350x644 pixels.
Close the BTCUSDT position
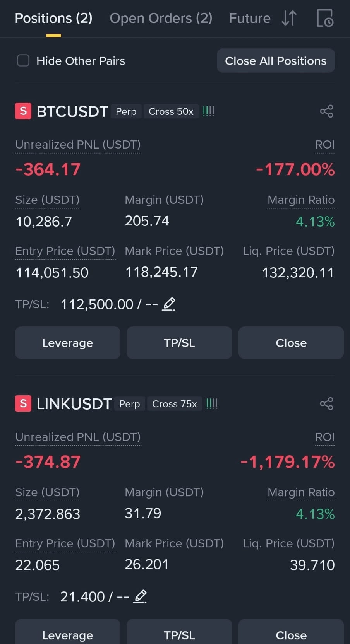(291, 343)
